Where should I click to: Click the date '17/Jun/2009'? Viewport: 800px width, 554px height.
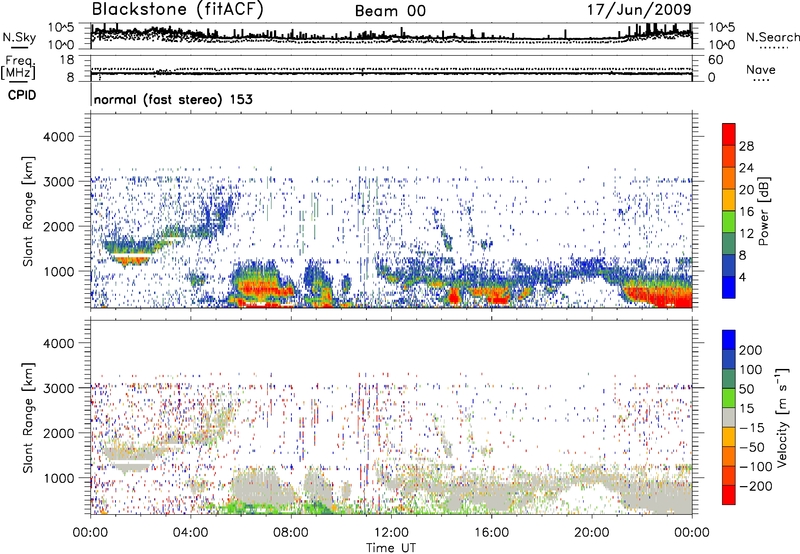tap(639, 10)
